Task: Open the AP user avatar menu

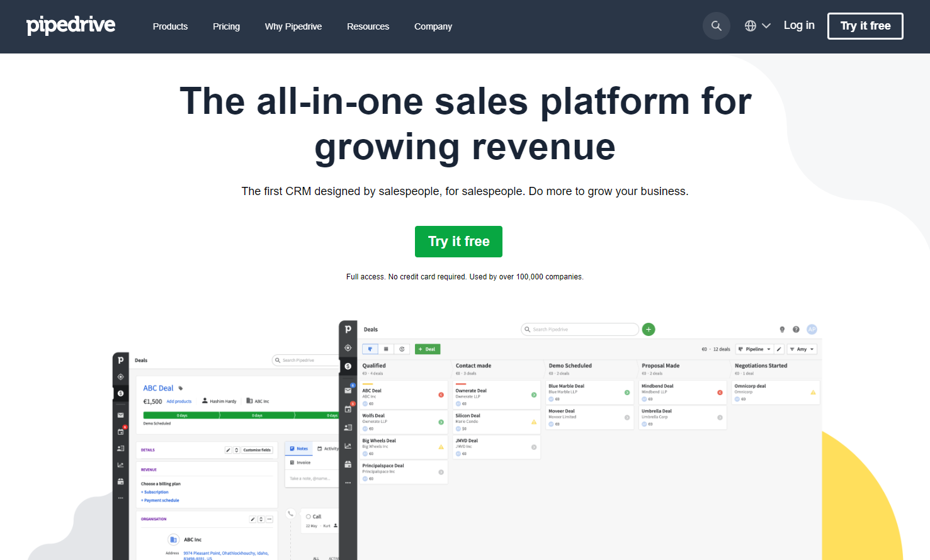Action: coord(812,329)
